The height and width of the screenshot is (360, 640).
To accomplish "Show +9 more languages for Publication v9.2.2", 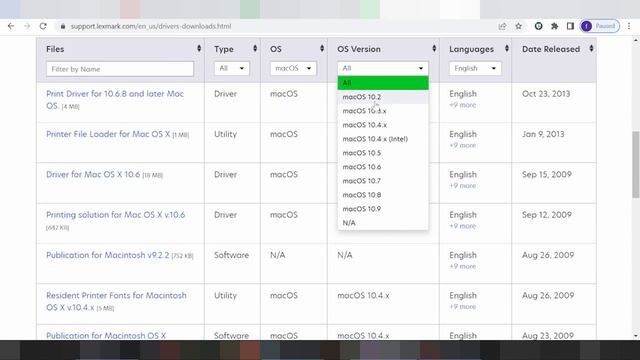I will point(462,266).
